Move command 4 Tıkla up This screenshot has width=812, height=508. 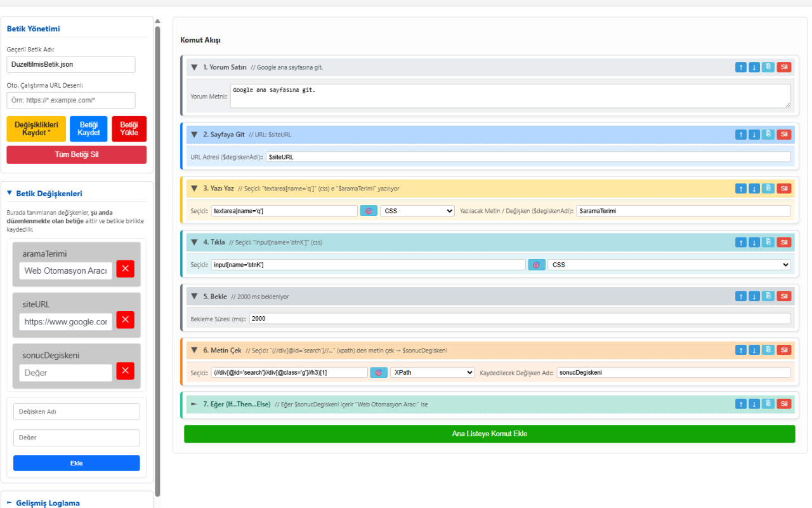(741, 243)
